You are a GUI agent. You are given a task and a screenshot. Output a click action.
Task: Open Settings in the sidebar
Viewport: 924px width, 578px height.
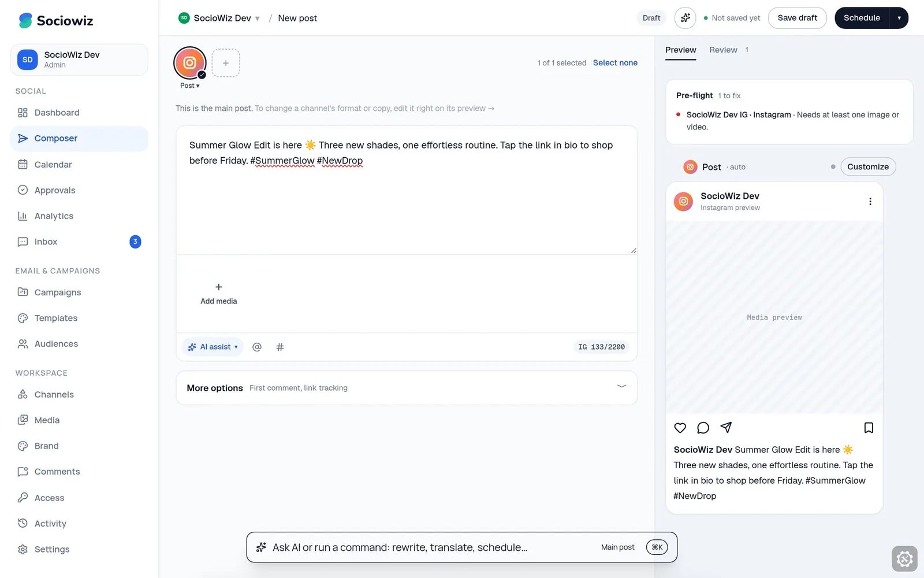tap(79, 549)
